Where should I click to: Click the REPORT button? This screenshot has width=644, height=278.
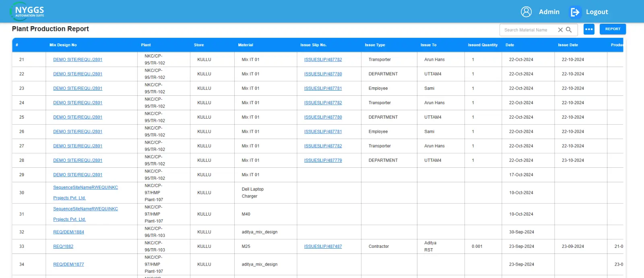tap(613, 29)
